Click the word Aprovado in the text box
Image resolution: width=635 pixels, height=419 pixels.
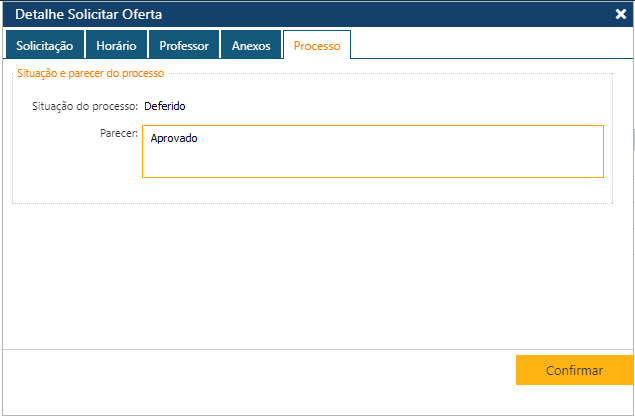(x=174, y=138)
